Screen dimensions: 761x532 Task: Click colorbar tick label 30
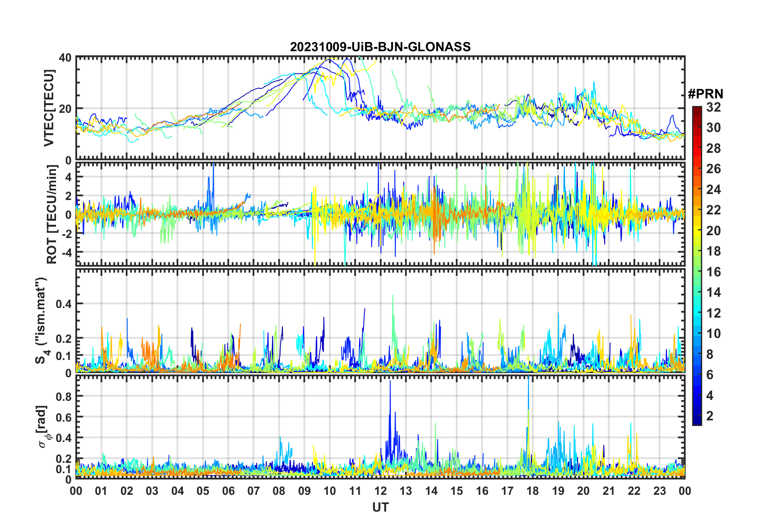coord(713,128)
